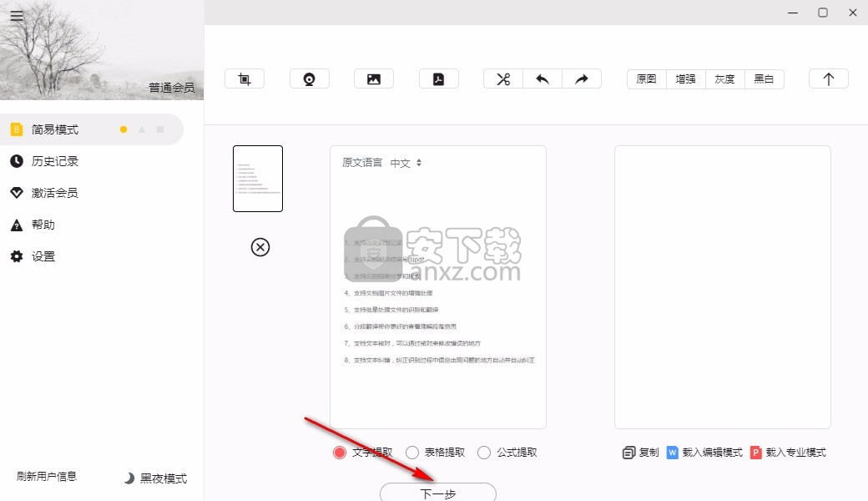Click the Word icon for 载入编辑模式
Image resolution: width=868 pixels, height=501 pixels.
click(672, 453)
